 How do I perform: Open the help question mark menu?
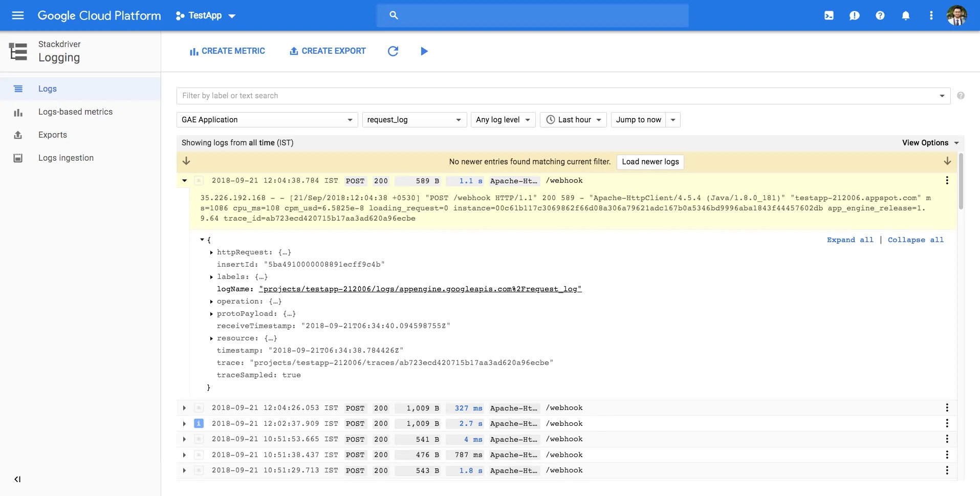coord(880,15)
